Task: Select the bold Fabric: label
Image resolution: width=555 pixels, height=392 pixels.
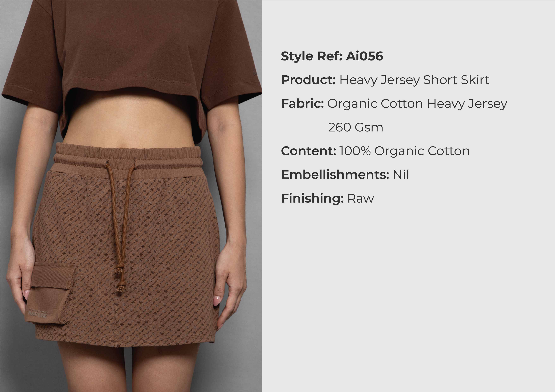Action: pos(302,103)
